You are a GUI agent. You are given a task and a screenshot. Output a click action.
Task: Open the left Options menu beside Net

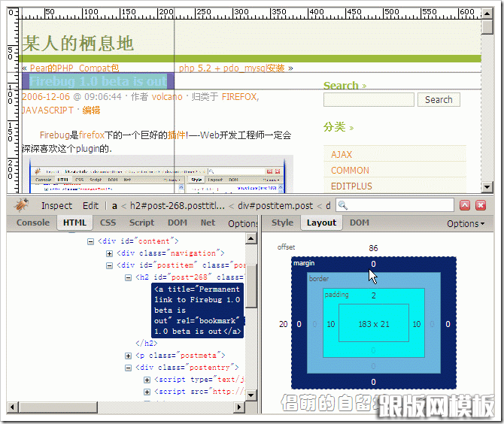243,224
